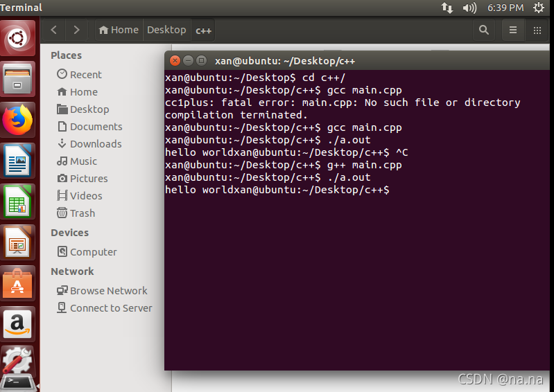
Task: Search files with the magnifier icon
Action: [484, 30]
